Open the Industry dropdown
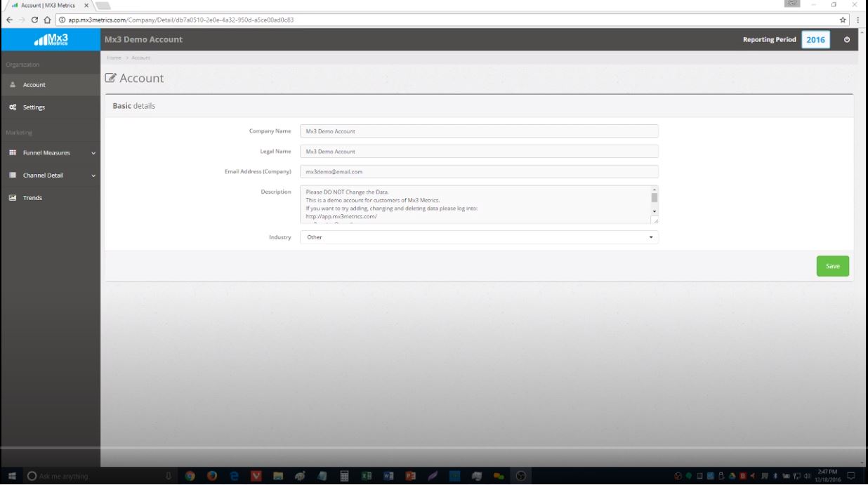Screen dimensions: 868x485 [479, 237]
